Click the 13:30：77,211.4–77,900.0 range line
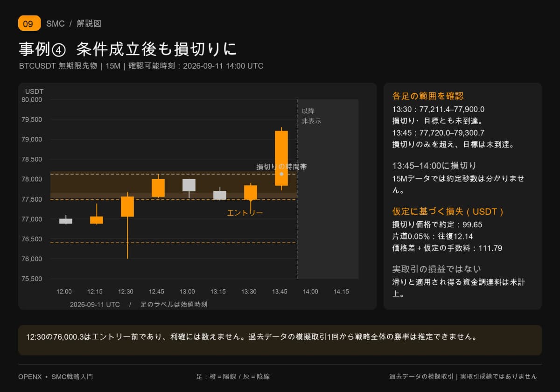Image resolution: width=560 pixels, height=392 pixels. click(x=438, y=109)
